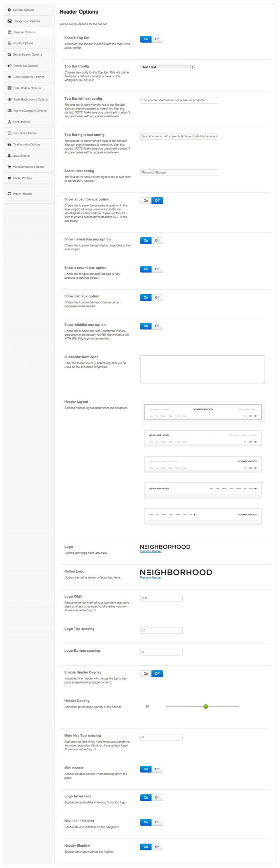Click the Colour Scheme Options eye icon
This screenshot has height=868, width=280.
9,77
